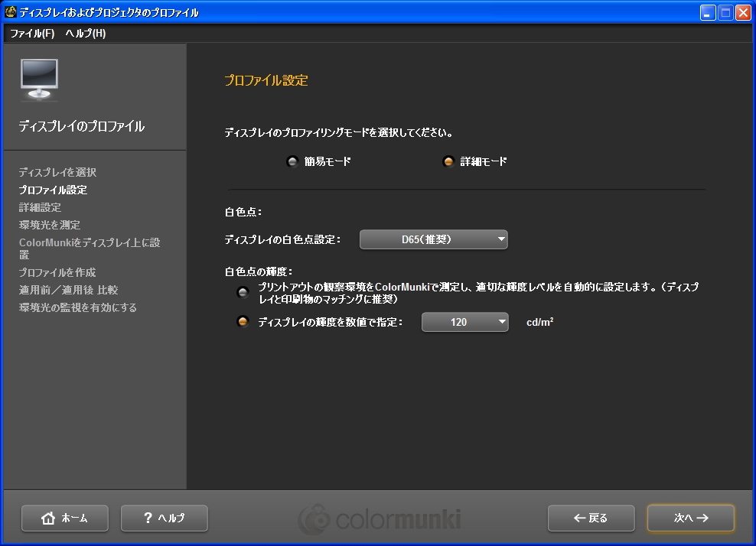Select ディスプレイを選択 step in sidebar
Viewport: 756px width, 546px height.
pos(58,172)
